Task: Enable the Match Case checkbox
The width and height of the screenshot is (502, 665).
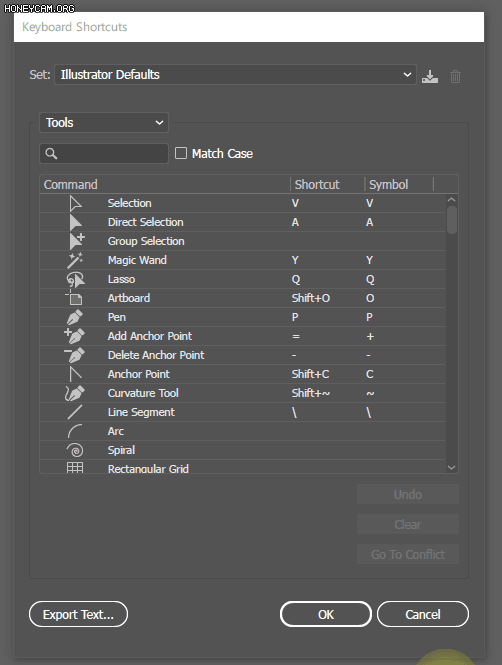Action: 181,153
